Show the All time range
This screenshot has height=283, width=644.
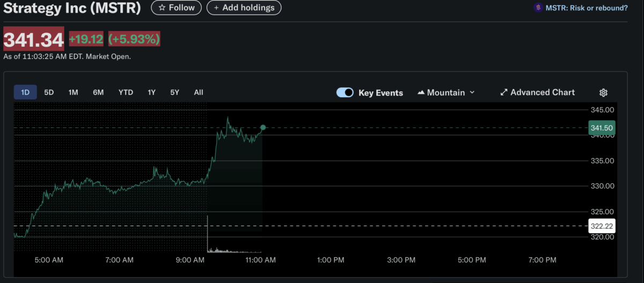(x=199, y=92)
